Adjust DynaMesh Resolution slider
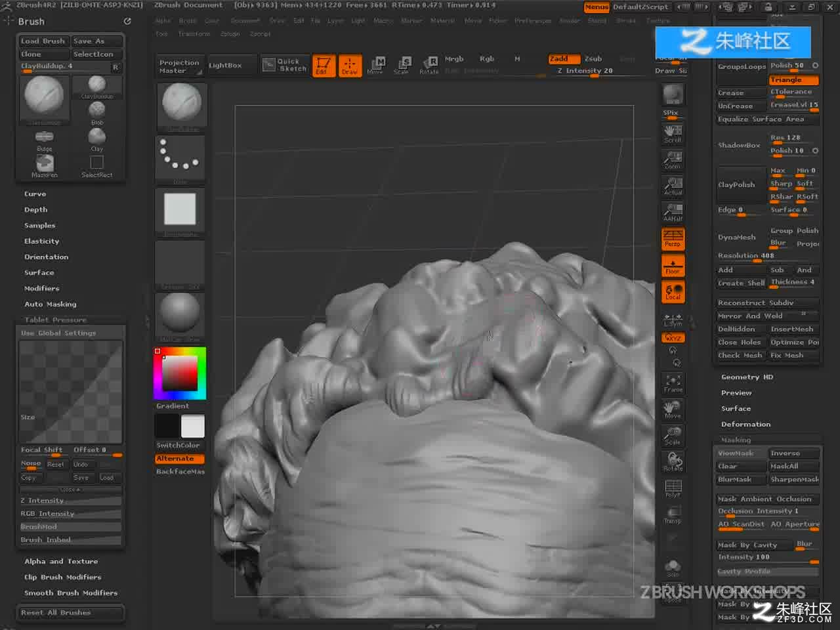This screenshot has width=840, height=630. [x=768, y=256]
